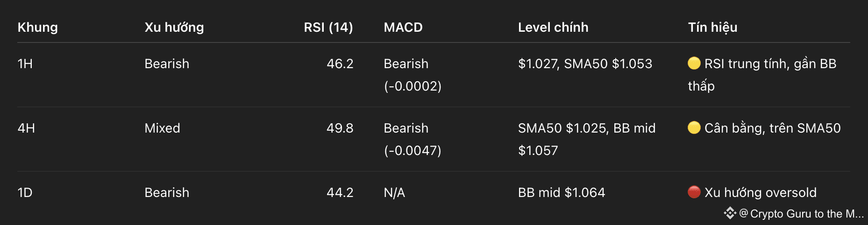This screenshot has height=225, width=868.
Task: Click the Level chính column header
Action: 553,27
